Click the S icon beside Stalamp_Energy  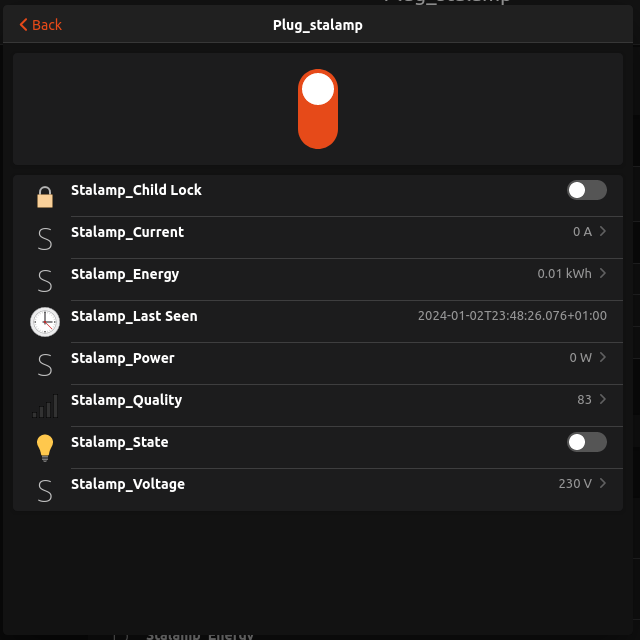click(x=45, y=281)
